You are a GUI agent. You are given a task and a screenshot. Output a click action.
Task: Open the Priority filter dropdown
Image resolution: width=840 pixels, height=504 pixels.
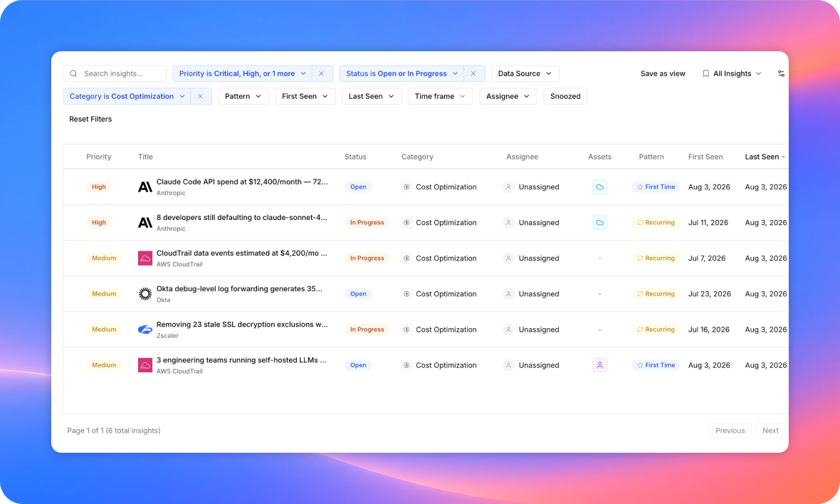(243, 73)
